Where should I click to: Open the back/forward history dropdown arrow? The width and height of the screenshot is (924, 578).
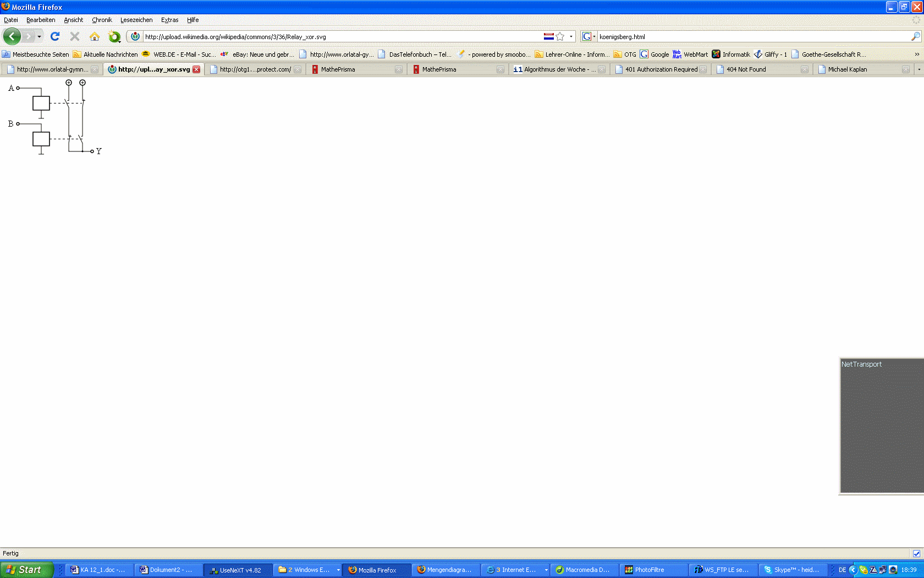point(39,37)
